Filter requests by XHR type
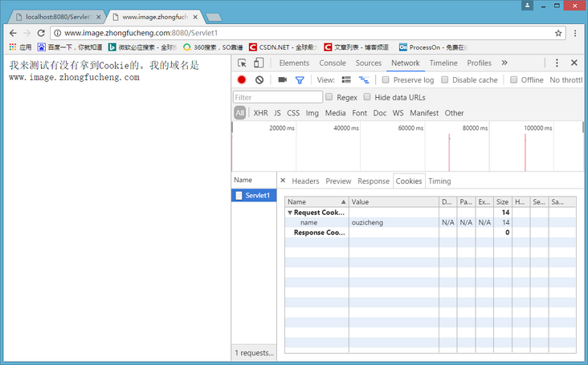Screen dimensions: 588x365 pos(260,113)
